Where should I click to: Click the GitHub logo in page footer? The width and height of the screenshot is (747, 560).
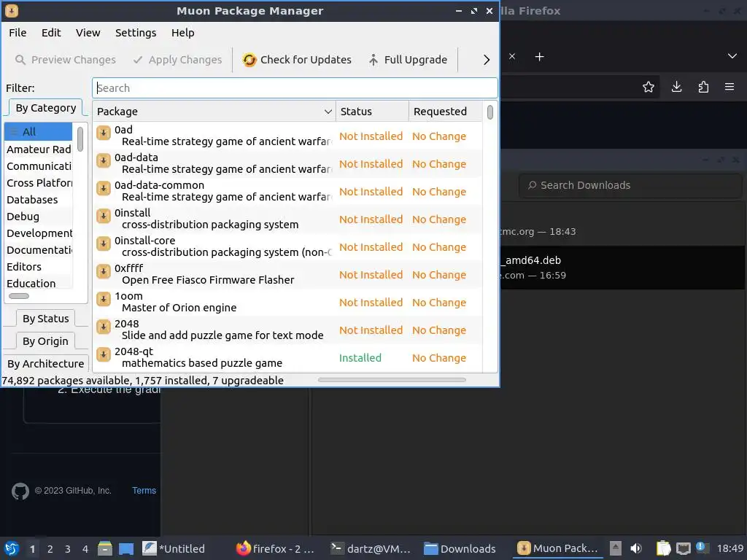20,491
